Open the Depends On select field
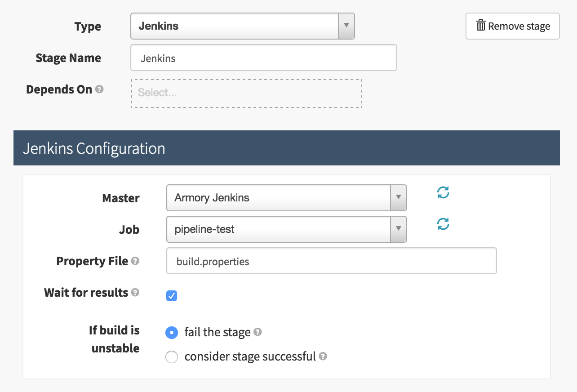Screen dimensions: 577x392 246,94
